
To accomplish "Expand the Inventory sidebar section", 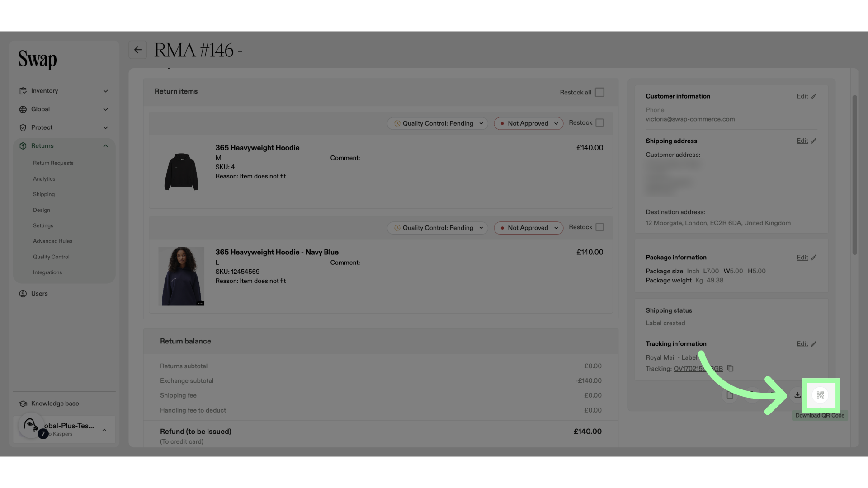I will [x=64, y=91].
